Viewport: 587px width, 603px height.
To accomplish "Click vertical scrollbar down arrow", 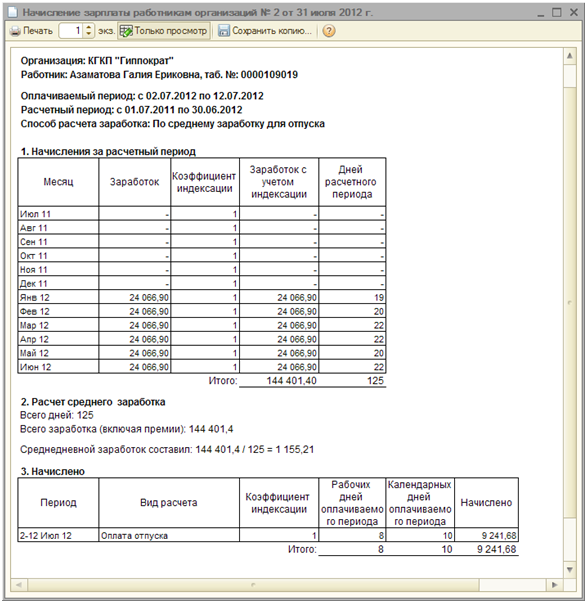I will 570,569.
